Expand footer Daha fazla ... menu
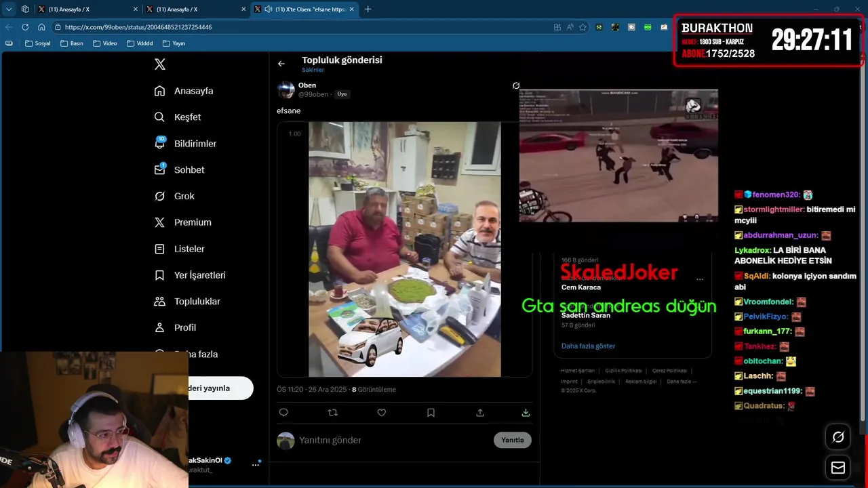This screenshot has width=868, height=488. tap(682, 381)
